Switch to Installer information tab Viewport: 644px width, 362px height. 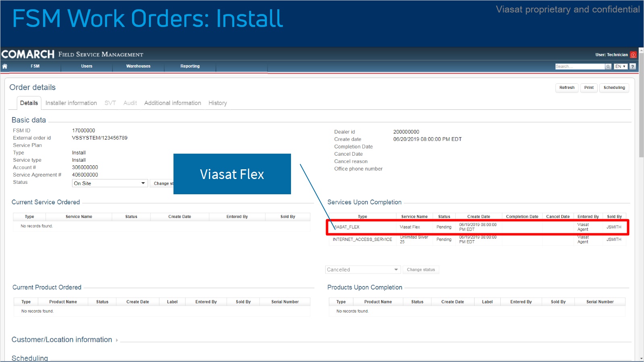pos(71,103)
